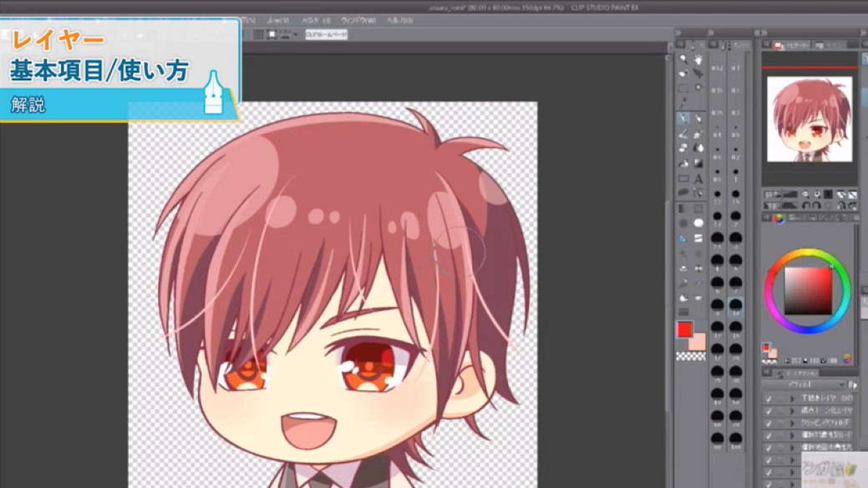This screenshot has width=868, height=488.
Task: Expand the クリッピングフォルダ auto action row
Action: pos(791,423)
